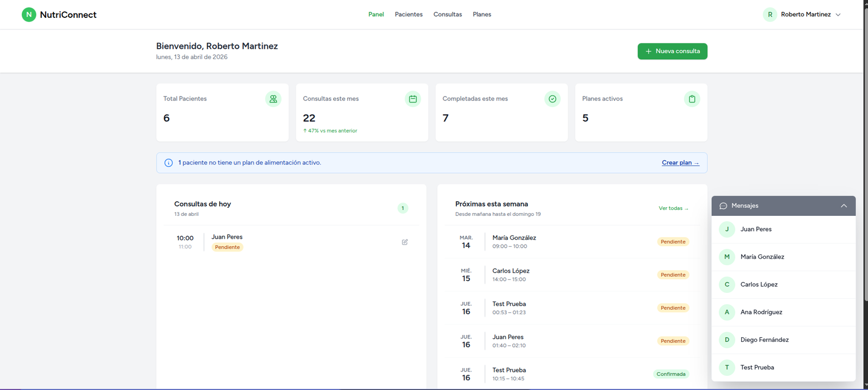Follow the Crear plan link
This screenshot has height=390, width=868.
click(x=680, y=163)
